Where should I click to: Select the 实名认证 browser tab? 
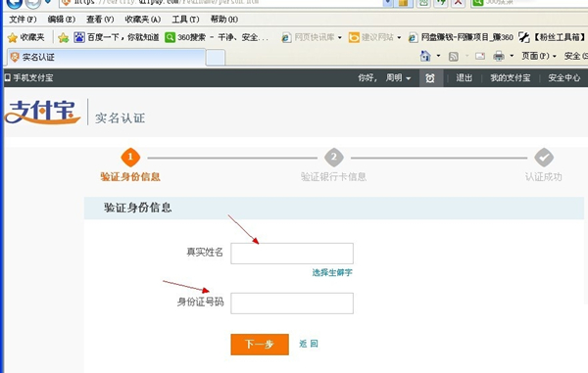[x=106, y=58]
